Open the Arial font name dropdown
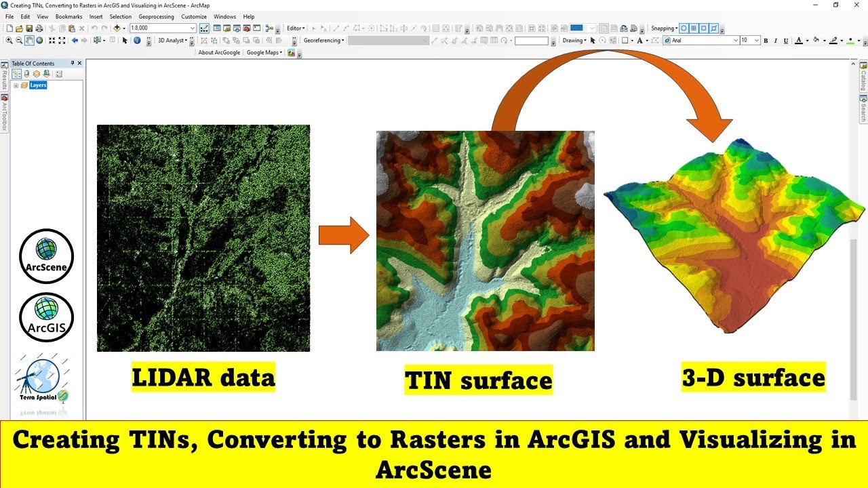868x488 pixels. tap(736, 41)
